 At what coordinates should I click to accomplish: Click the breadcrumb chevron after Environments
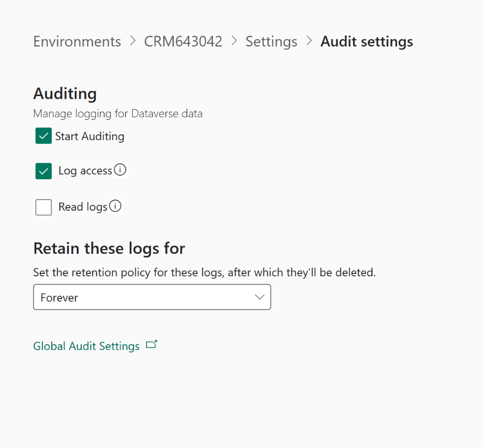[133, 41]
